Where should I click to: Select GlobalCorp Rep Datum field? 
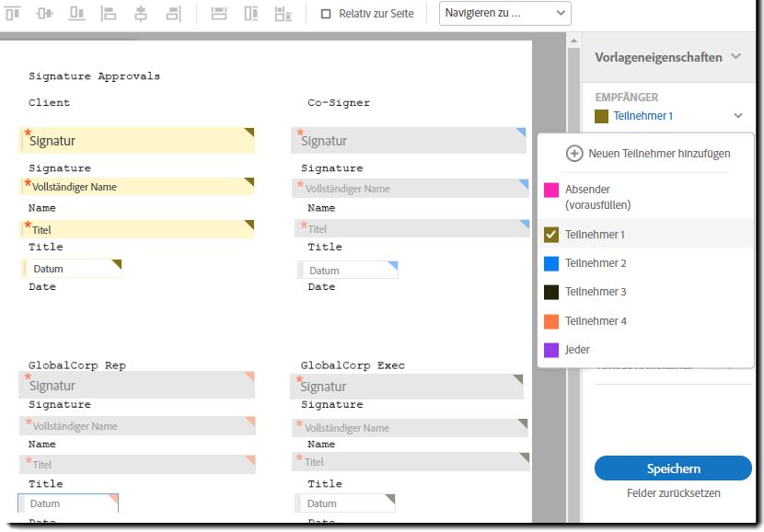click(x=68, y=503)
